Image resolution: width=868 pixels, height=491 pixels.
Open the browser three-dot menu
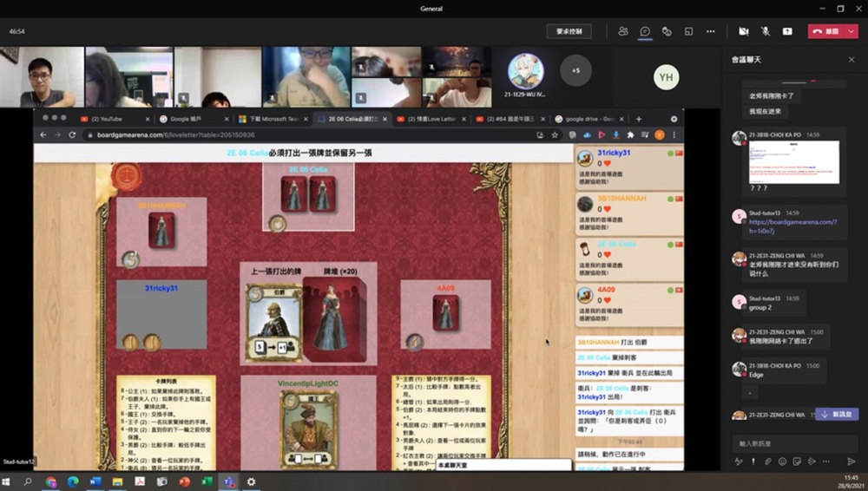[x=674, y=134]
